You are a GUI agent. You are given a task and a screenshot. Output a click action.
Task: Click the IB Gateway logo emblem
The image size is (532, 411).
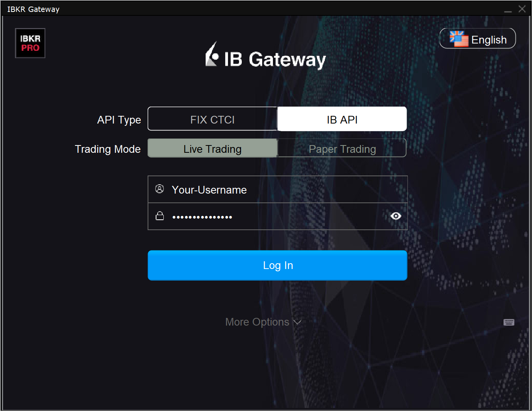[212, 54]
